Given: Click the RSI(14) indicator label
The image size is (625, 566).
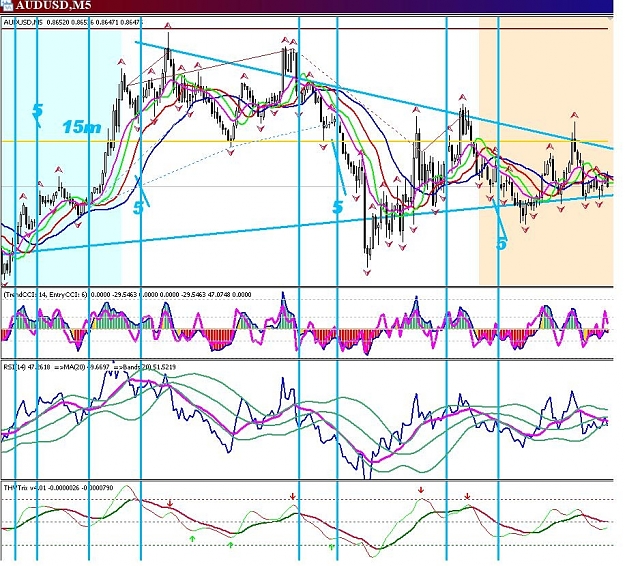Looking at the screenshot, I should [x=90, y=367].
